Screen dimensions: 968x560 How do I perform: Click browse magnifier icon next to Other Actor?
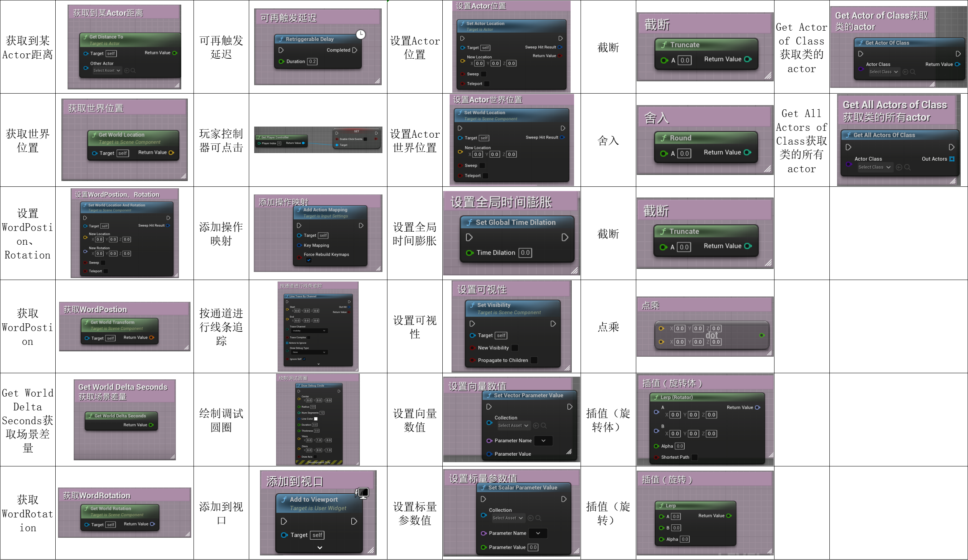click(133, 71)
